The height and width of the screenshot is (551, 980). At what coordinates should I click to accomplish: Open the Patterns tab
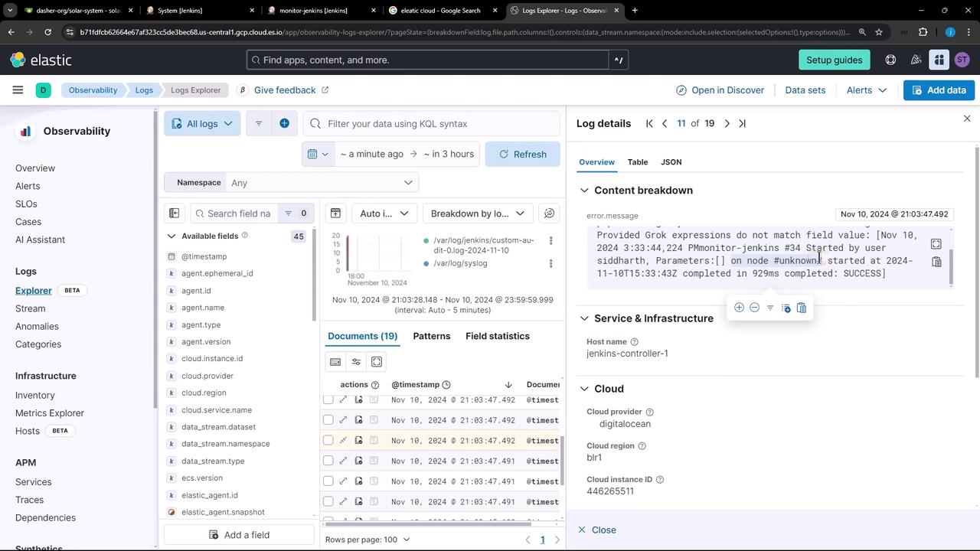click(x=431, y=336)
